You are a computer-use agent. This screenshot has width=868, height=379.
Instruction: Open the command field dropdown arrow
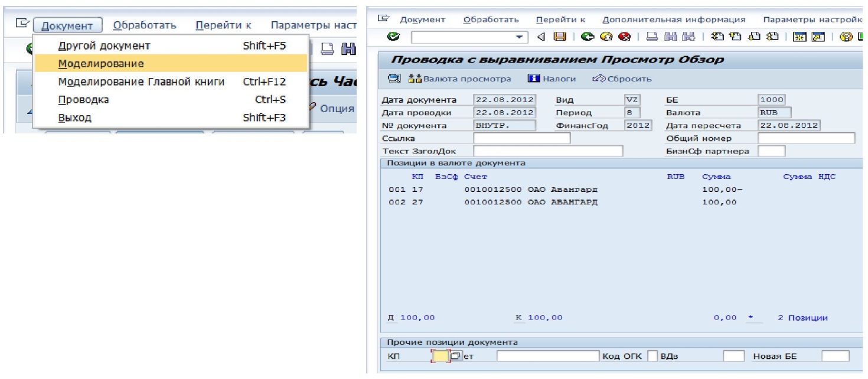(520, 37)
